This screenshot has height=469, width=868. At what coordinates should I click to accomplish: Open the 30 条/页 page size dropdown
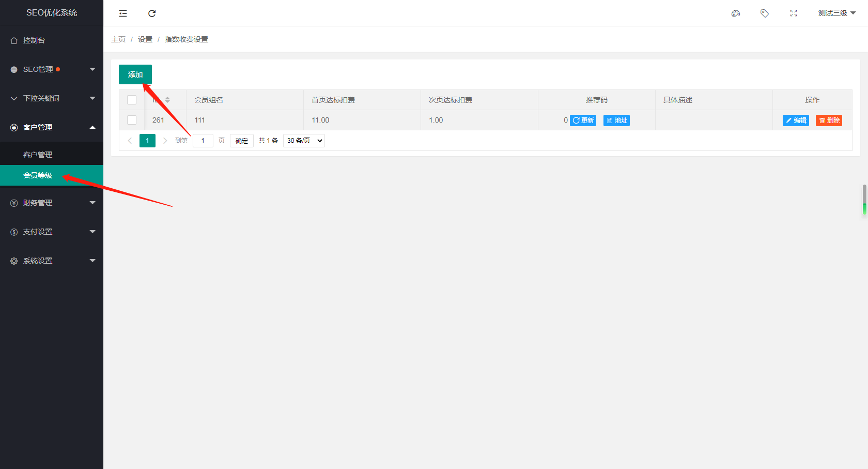(x=304, y=141)
